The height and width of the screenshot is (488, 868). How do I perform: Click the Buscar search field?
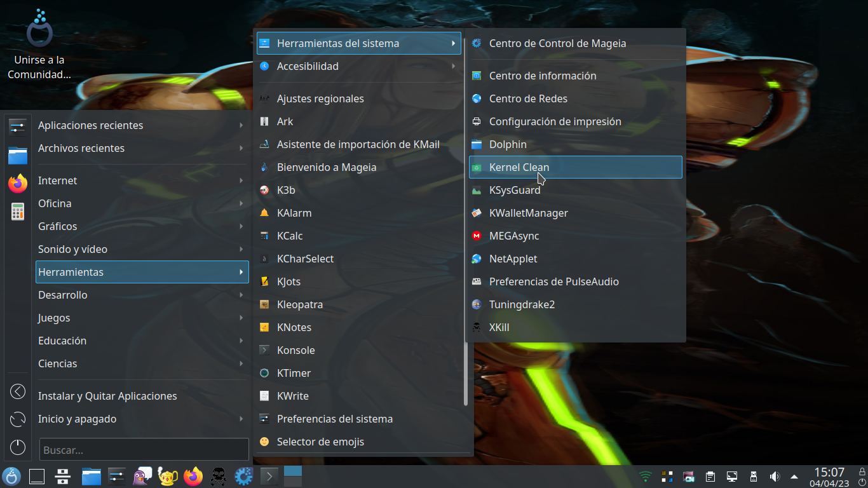pos(144,449)
